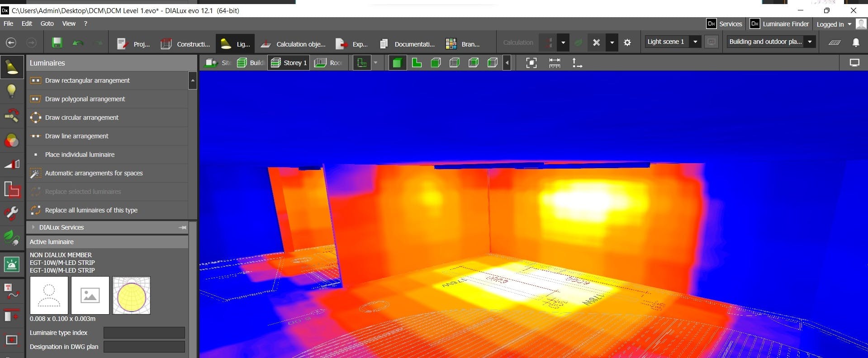Open the text and curve annotation tool in sidebar
The height and width of the screenshot is (358, 868).
tap(12, 291)
